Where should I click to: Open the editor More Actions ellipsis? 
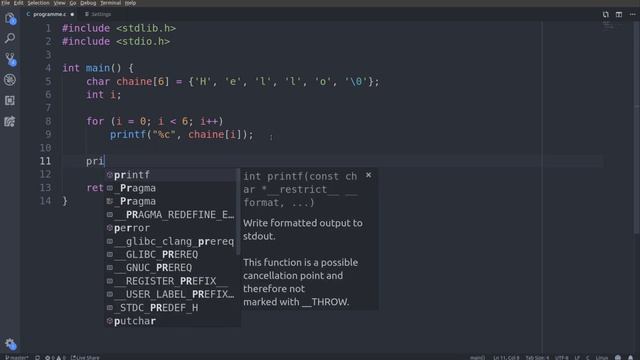[x=632, y=14]
